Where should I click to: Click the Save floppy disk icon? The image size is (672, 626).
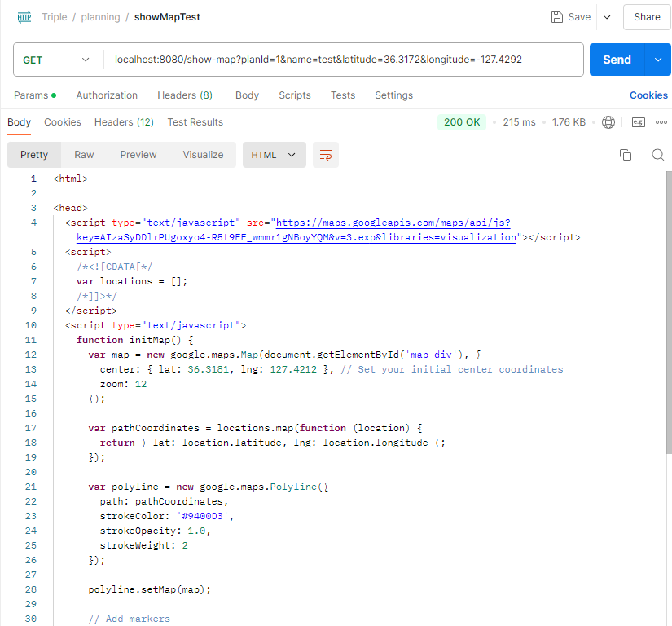(x=556, y=17)
